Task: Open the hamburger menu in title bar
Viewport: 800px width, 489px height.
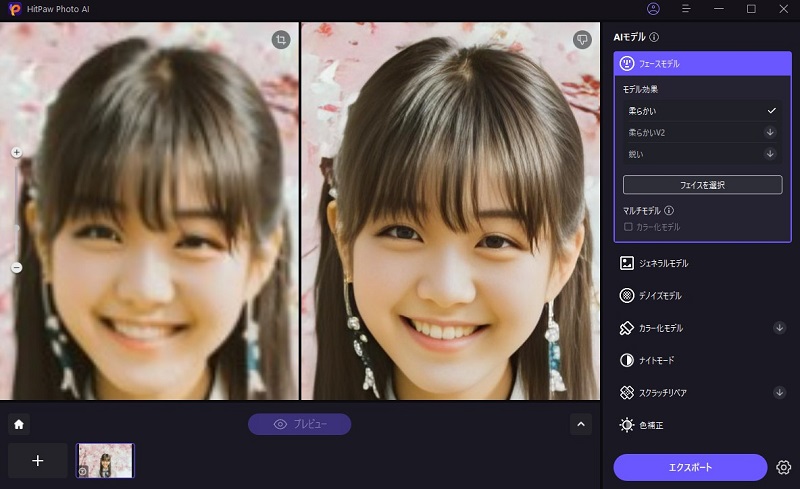Action: 686,9
